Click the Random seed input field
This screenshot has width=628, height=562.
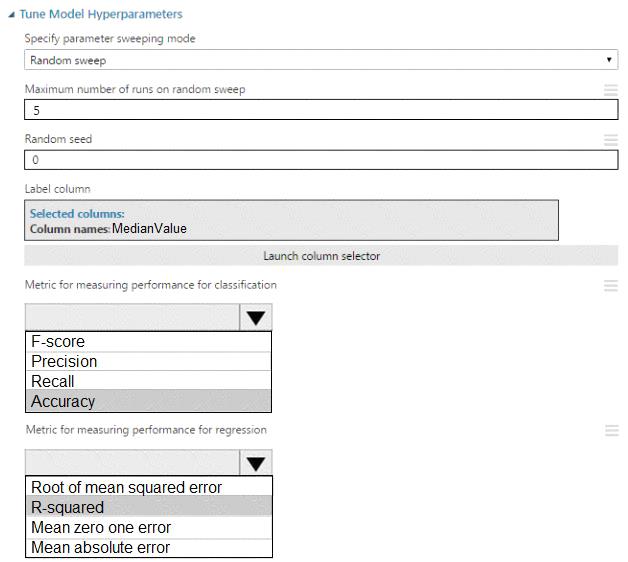pyautogui.click(x=320, y=160)
